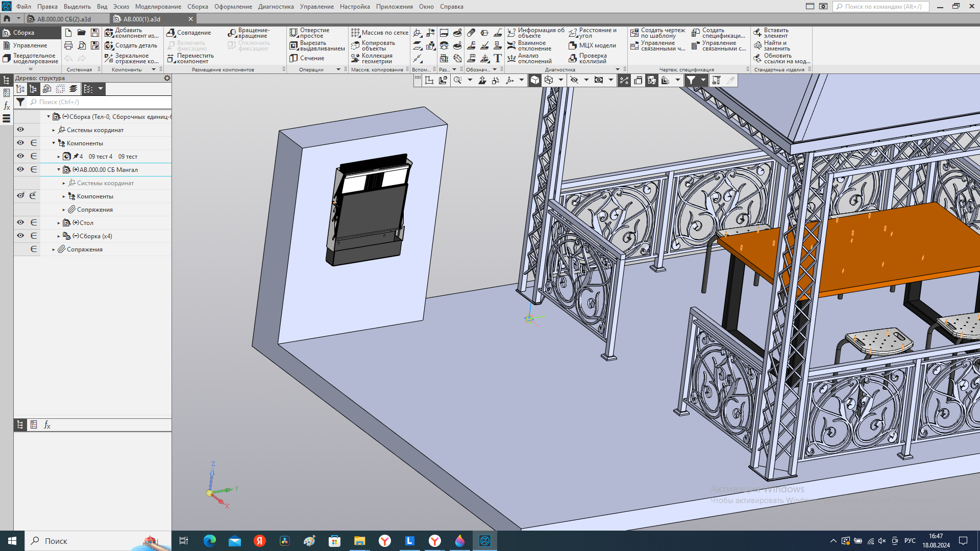Viewport: 980px width, 551px height.
Task: Expand the Стол tree node
Action: coord(59,223)
